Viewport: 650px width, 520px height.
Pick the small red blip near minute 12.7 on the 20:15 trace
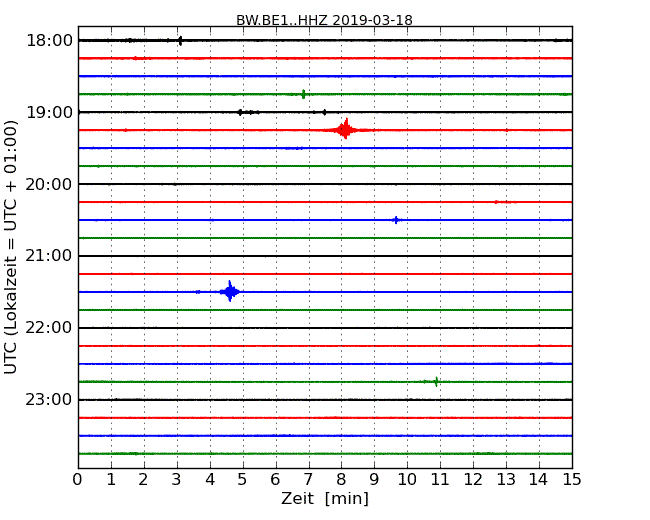point(497,202)
